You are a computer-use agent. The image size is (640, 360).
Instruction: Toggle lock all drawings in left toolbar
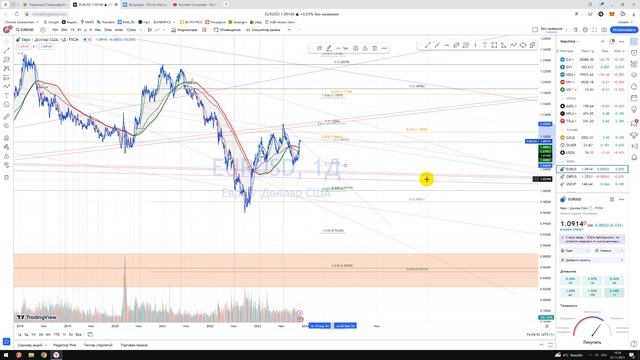click(6, 156)
